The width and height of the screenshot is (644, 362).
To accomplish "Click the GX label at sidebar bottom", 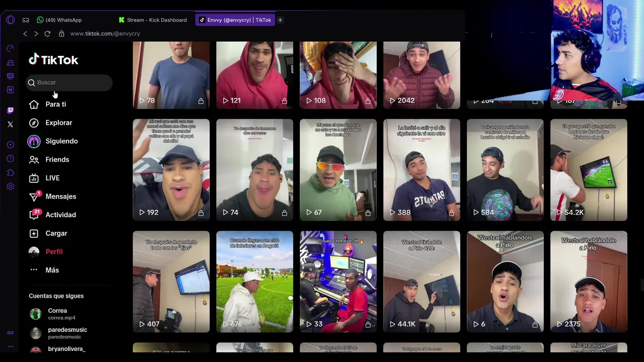I will (x=11, y=333).
